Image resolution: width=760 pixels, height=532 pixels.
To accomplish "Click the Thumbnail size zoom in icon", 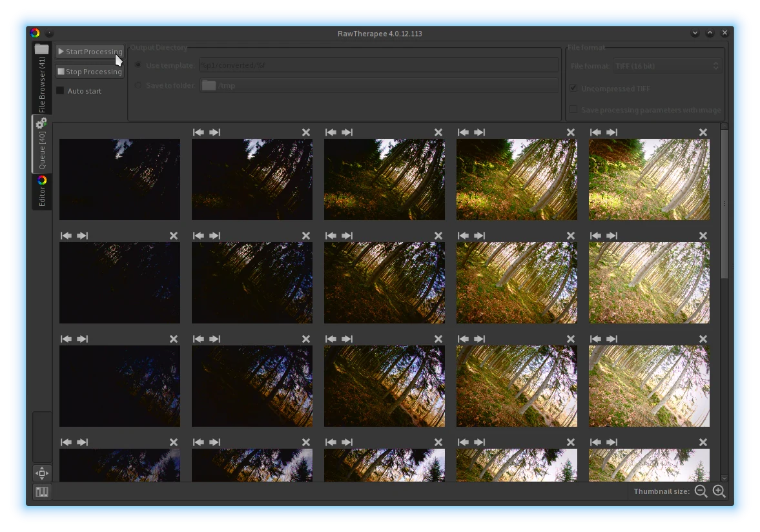I will (x=719, y=491).
